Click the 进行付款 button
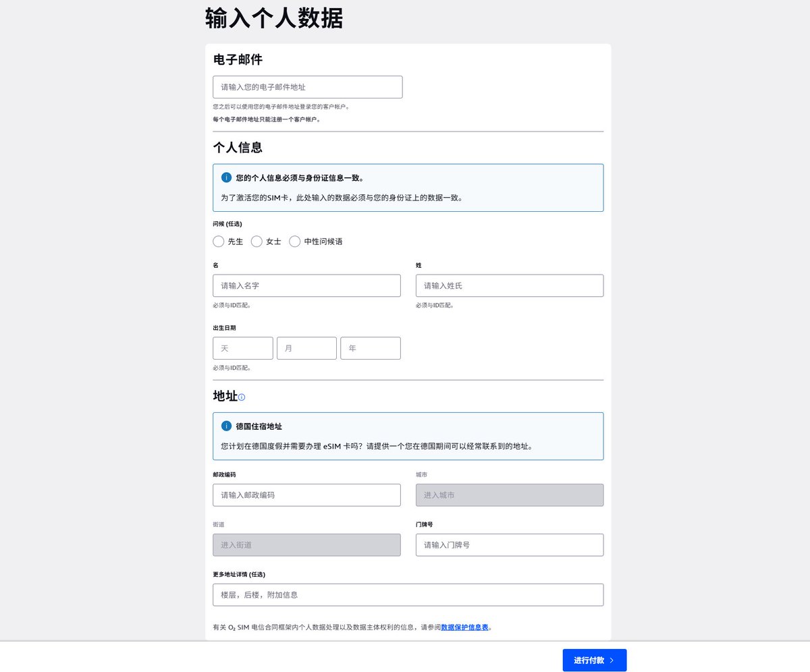 point(595,661)
